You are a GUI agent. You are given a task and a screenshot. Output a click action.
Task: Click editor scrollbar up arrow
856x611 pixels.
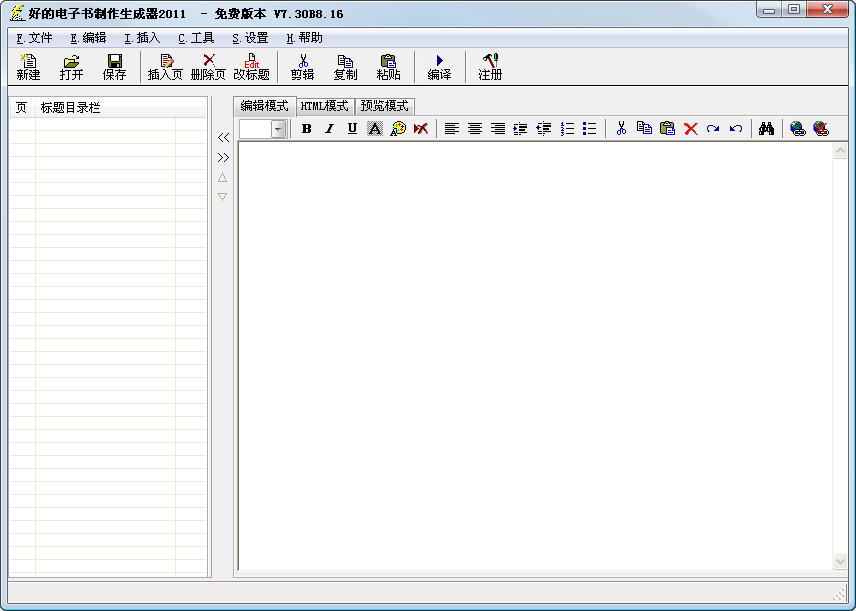(x=840, y=151)
